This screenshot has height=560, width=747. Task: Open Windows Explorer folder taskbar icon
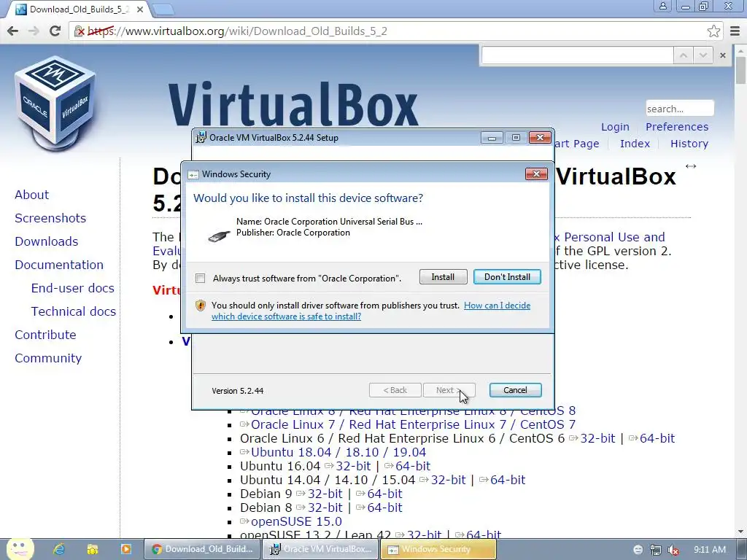pyautogui.click(x=93, y=549)
